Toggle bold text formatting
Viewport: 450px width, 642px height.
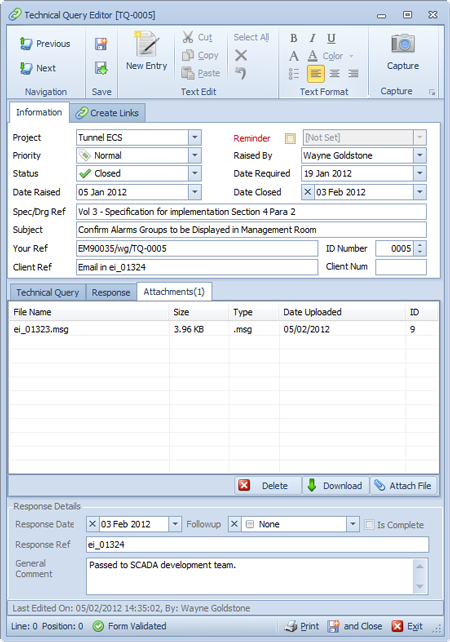coord(294,38)
